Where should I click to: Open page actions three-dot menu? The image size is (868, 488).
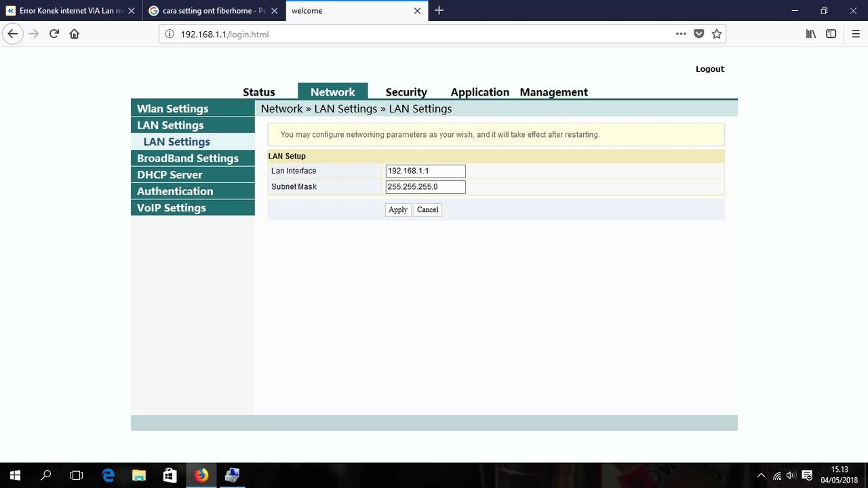(x=681, y=34)
